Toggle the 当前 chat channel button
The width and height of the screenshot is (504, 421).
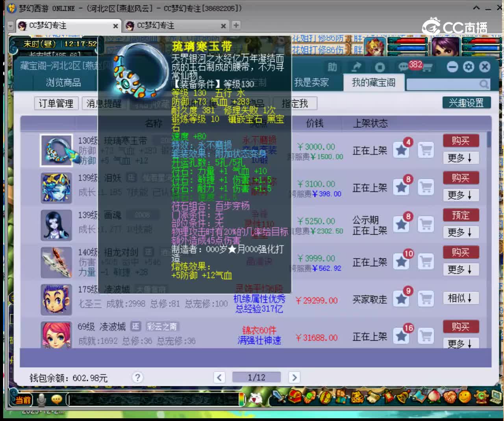[23, 400]
